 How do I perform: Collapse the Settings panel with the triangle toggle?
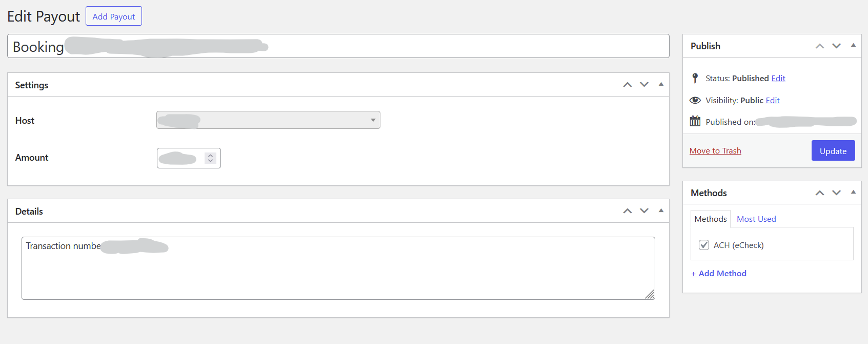click(x=661, y=84)
